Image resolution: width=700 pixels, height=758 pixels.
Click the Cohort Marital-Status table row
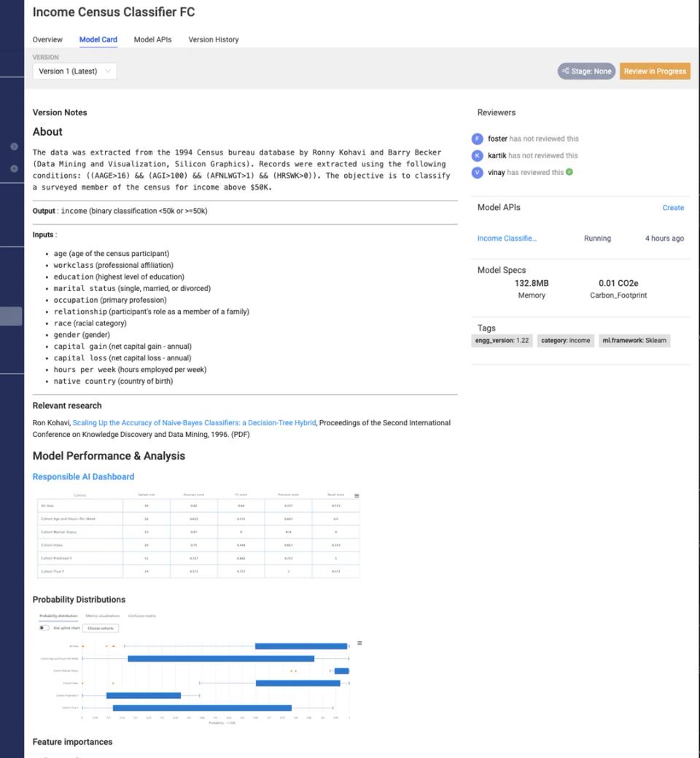coord(198,532)
